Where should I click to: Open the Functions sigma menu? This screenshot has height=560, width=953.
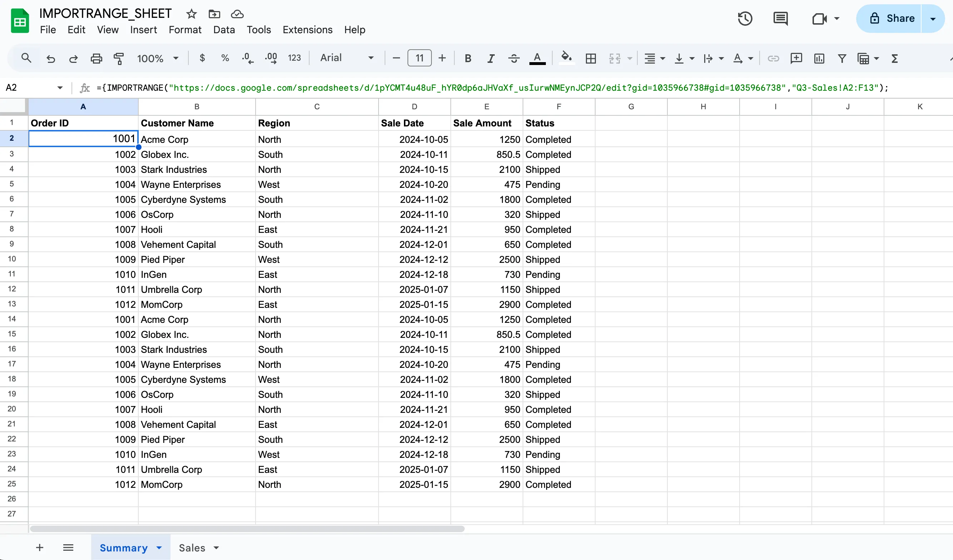895,58
